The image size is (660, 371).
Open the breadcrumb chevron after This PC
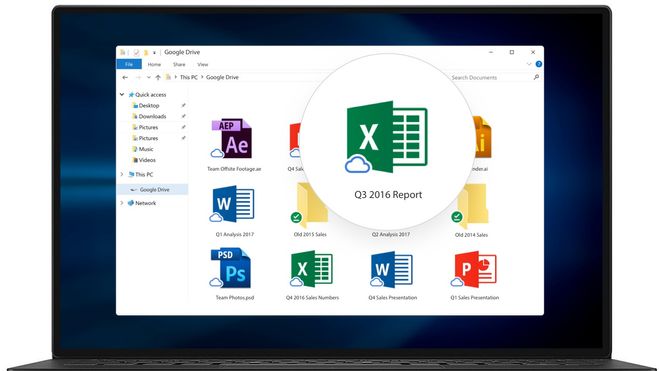pyautogui.click(x=202, y=77)
